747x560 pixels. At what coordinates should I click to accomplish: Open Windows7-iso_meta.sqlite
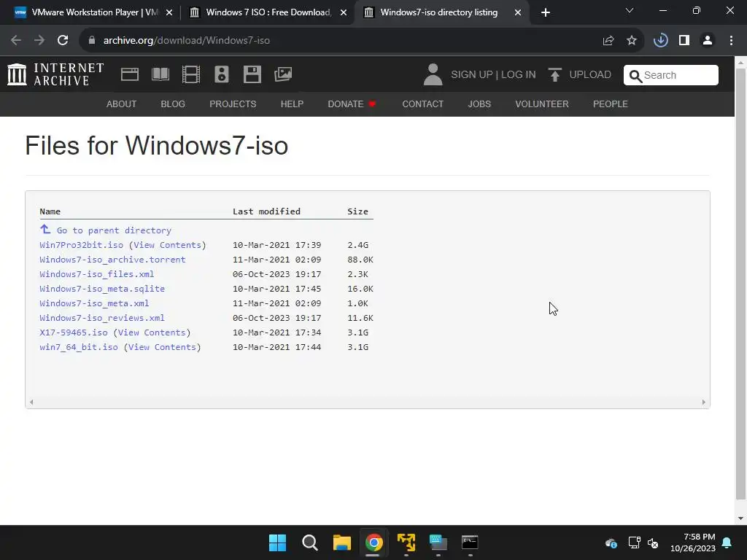tap(102, 289)
